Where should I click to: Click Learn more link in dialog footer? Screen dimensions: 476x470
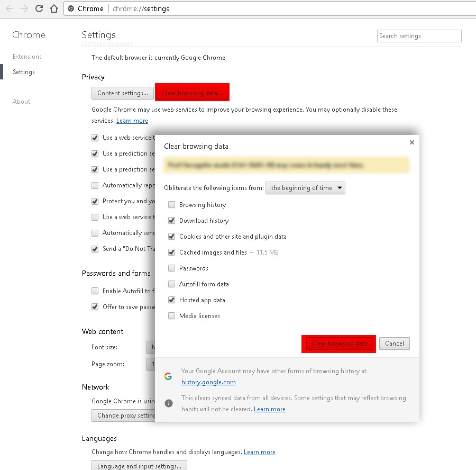pyautogui.click(x=270, y=409)
